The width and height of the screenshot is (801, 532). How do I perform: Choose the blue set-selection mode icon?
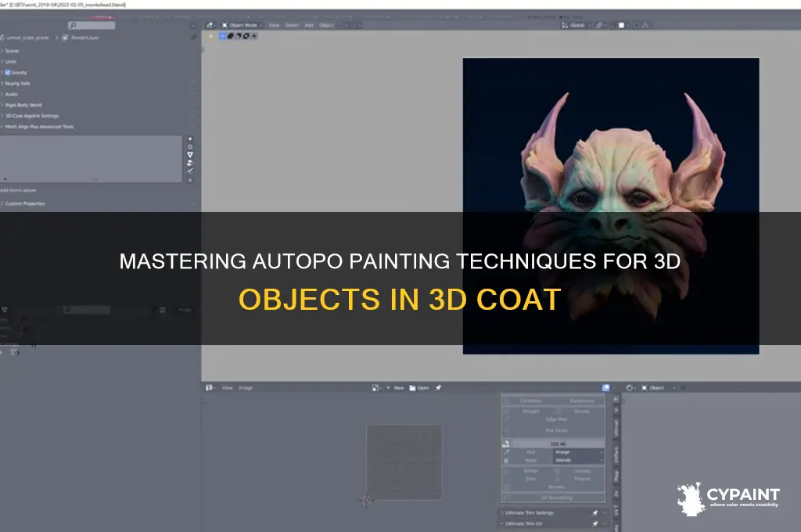click(x=223, y=36)
